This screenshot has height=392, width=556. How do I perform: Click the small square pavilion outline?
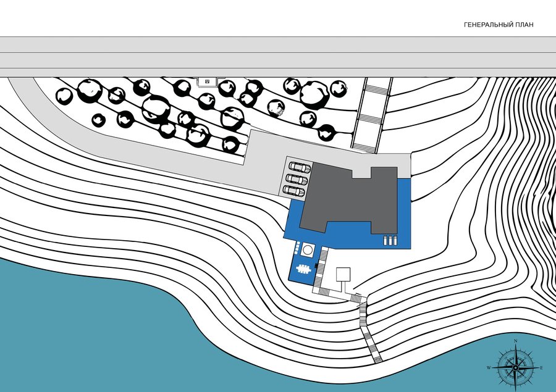343,275
